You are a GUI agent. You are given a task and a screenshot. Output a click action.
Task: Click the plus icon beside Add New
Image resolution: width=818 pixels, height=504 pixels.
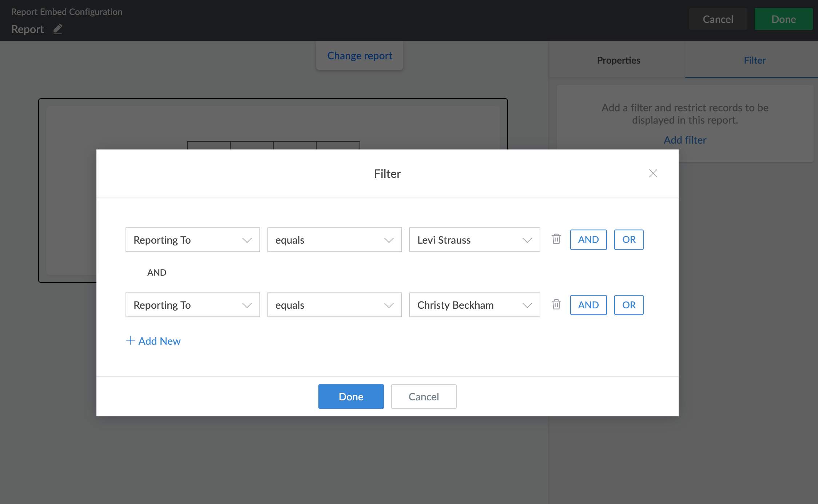[130, 340]
